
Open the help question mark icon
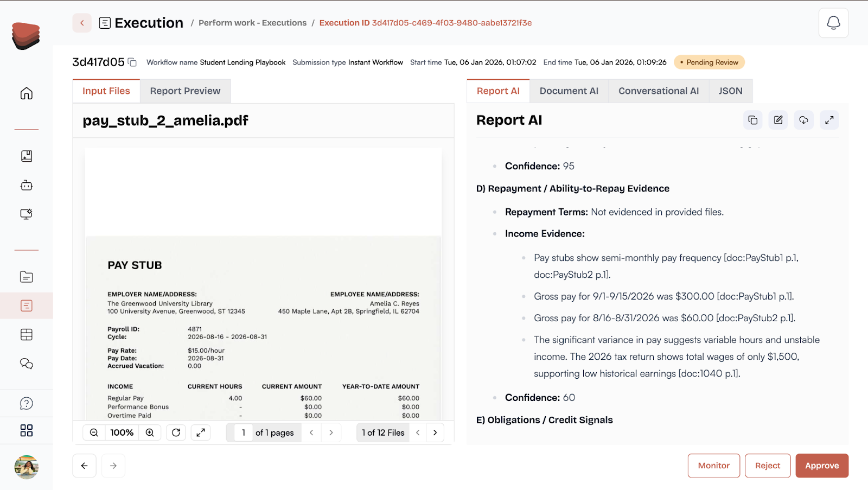point(26,404)
